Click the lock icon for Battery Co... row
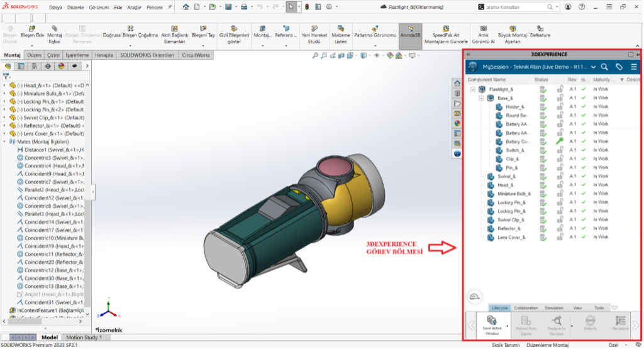The image size is (644, 349). (x=559, y=141)
